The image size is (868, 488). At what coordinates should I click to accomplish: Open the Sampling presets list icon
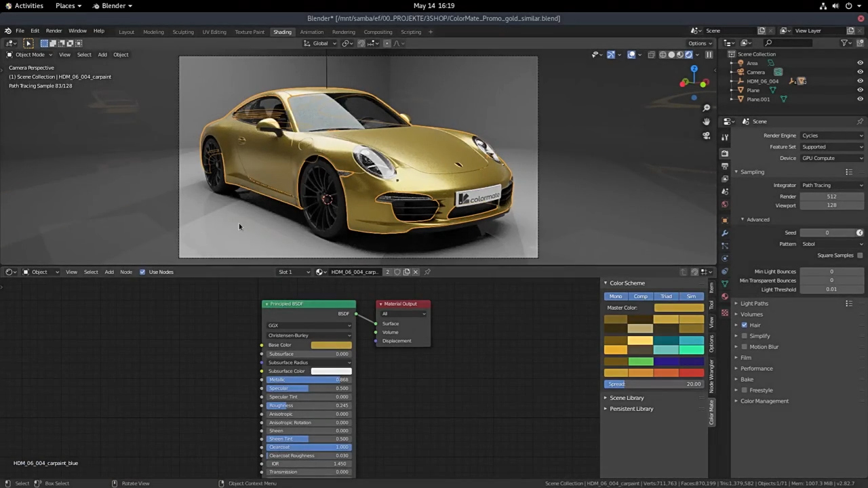point(848,172)
